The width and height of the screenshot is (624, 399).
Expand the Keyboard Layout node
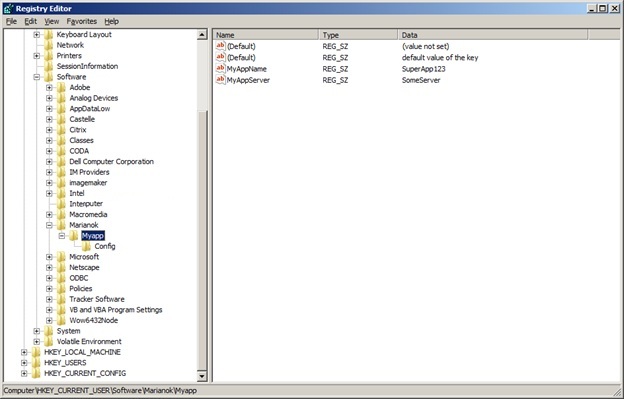[37, 35]
